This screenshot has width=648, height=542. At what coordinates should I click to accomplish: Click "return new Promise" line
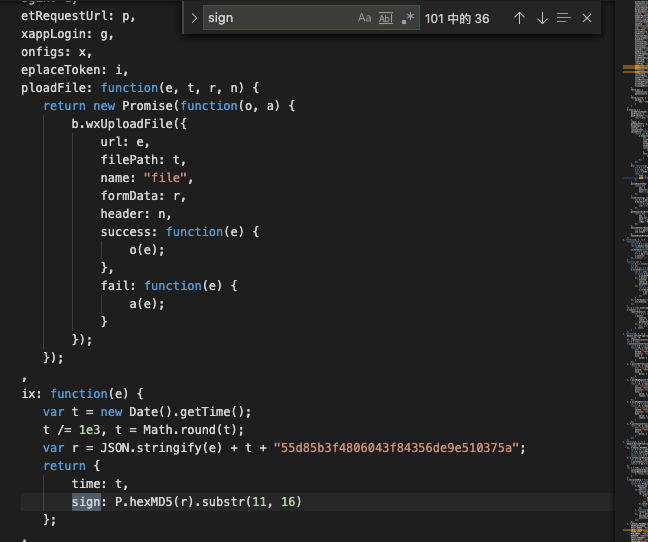pos(169,106)
